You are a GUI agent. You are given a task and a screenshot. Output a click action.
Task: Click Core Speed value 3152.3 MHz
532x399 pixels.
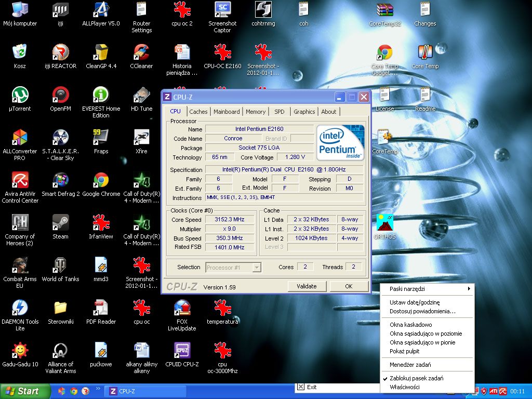(229, 220)
